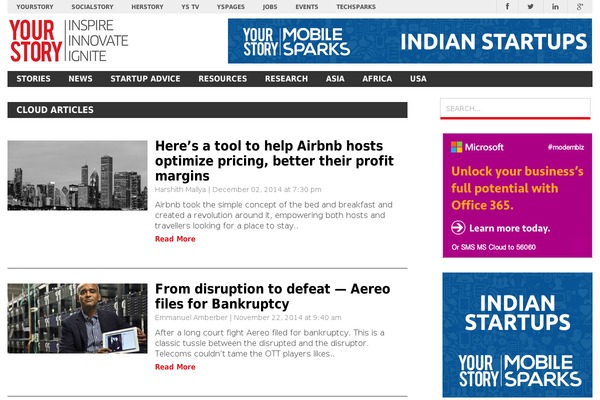Click the Mobile Sparks header banner ad

[410, 41]
